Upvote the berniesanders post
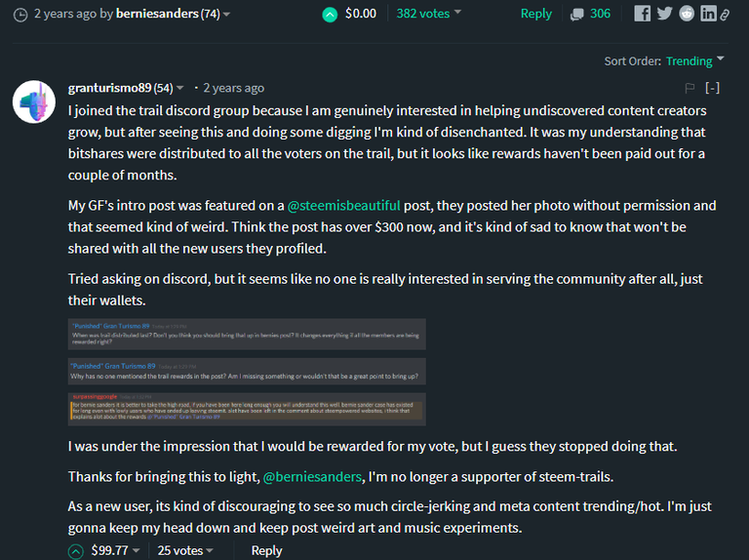 [x=330, y=15]
